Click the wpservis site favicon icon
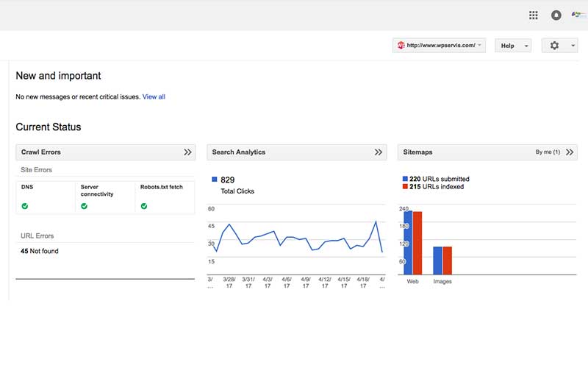588x368 pixels. [x=401, y=46]
